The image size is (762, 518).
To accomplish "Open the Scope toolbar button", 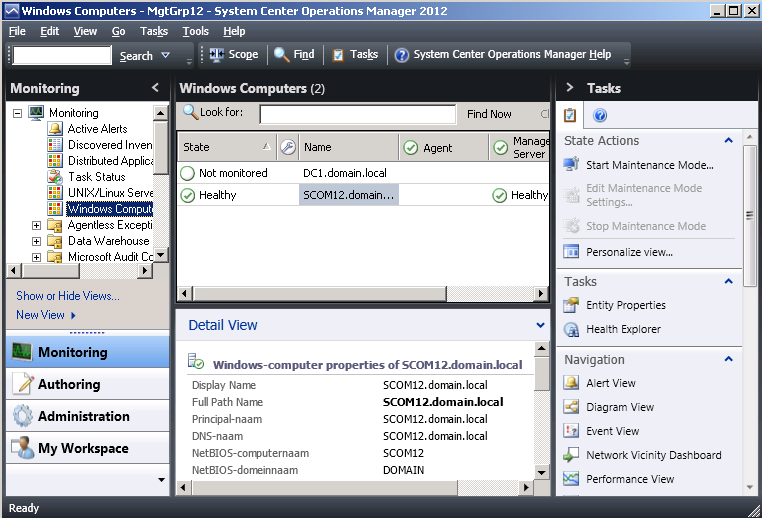I will pyautogui.click(x=234, y=54).
